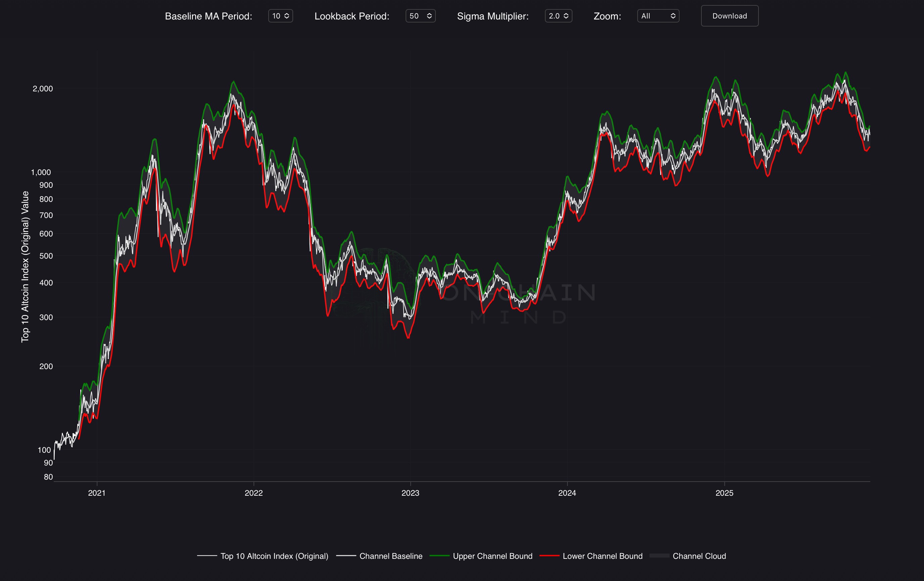Hide the Channel Baseline series via legend
Viewport: 924px width, 581px height.
pos(390,556)
